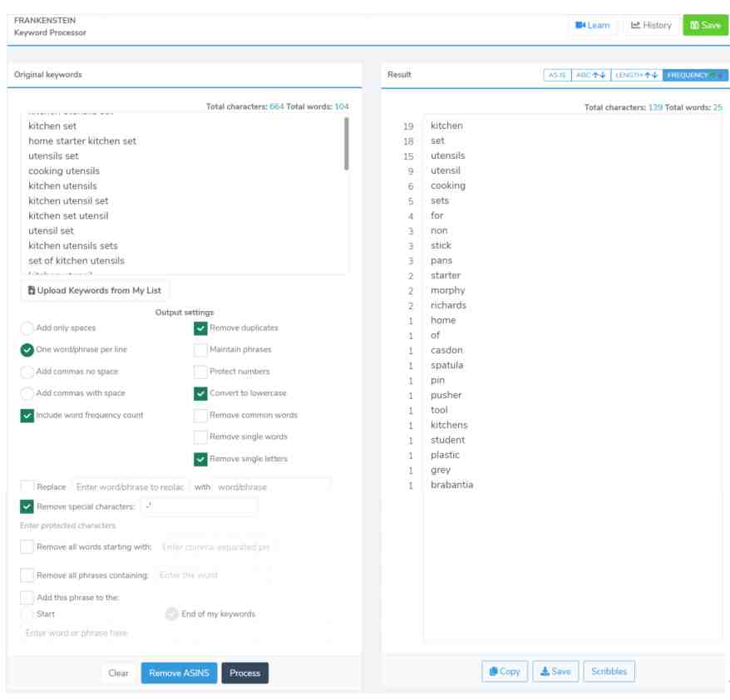
Task: Toggle Remove single letters checkbox
Action: point(200,459)
